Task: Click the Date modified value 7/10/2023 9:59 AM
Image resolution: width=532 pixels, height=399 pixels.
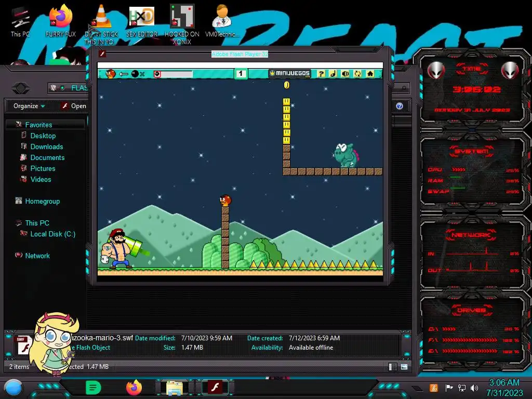Action: 207,338
